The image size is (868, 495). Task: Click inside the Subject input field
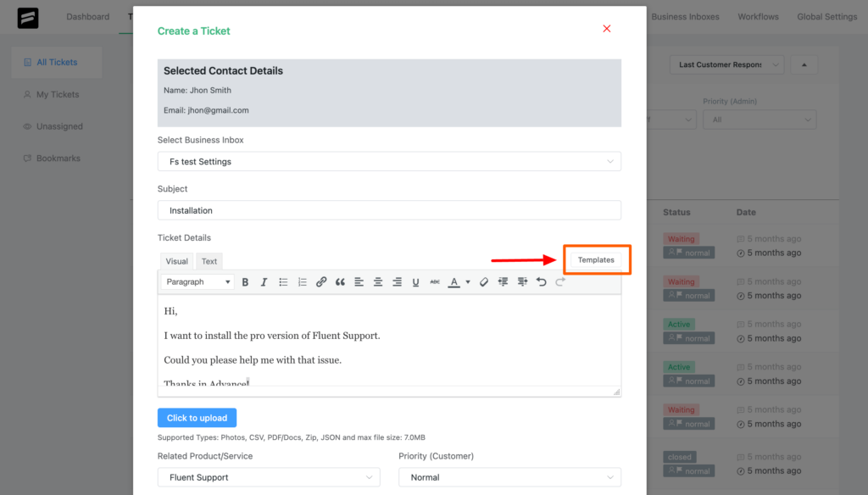pos(389,210)
